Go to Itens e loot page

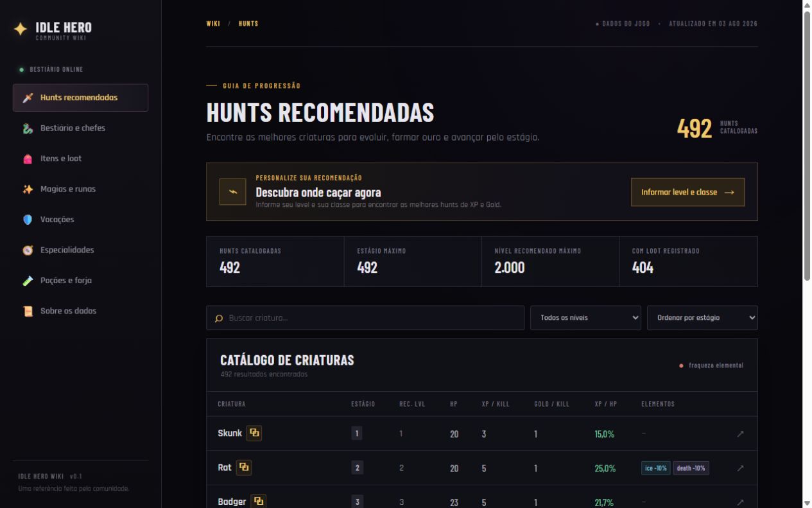(x=80, y=159)
